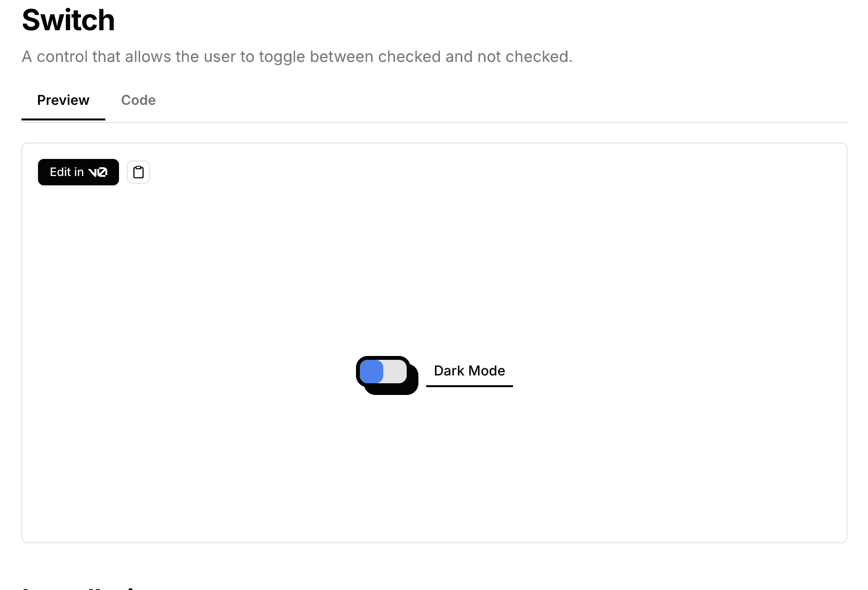Viewport: 868px width, 590px height.
Task: Click the partially visible heading at page bottom
Action: [78, 588]
